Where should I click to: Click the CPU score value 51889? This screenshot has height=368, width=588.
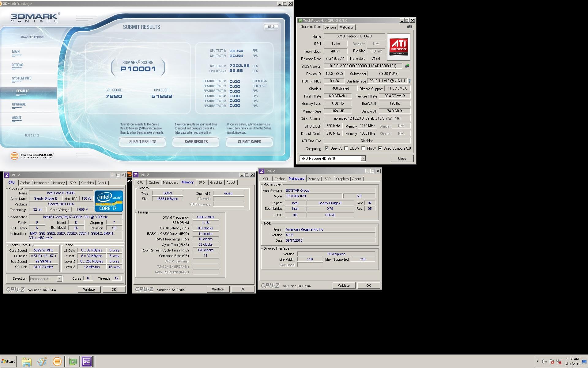(x=162, y=96)
